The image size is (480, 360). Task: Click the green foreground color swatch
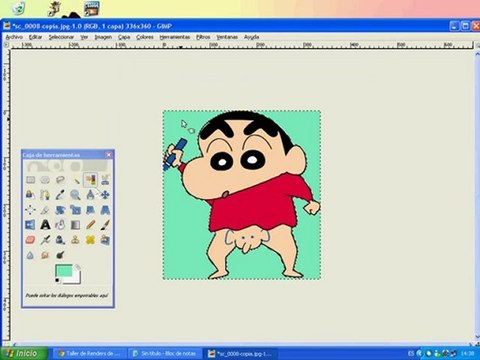click(x=63, y=271)
